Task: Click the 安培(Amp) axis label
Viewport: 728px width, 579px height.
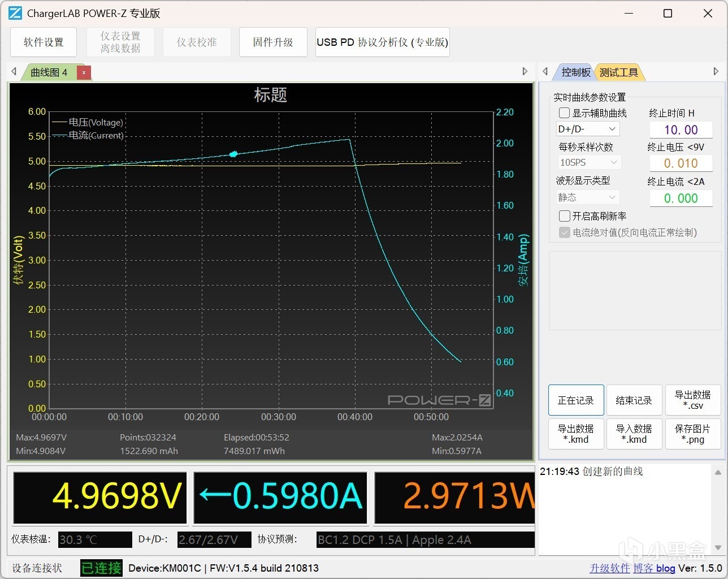Action: 523,260
